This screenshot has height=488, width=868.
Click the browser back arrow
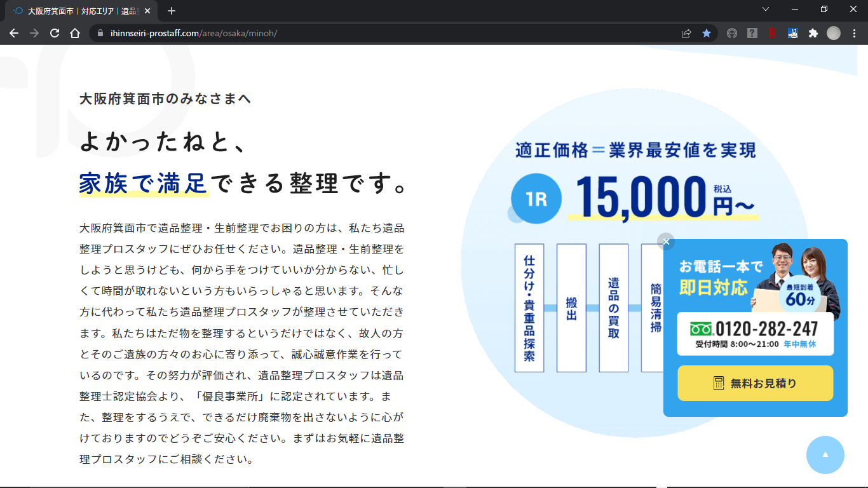[x=14, y=34]
